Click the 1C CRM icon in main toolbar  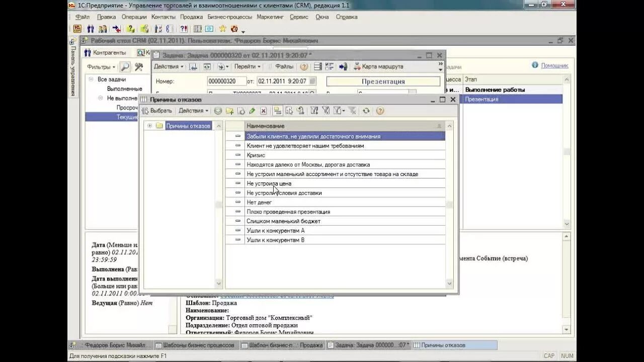point(77,29)
